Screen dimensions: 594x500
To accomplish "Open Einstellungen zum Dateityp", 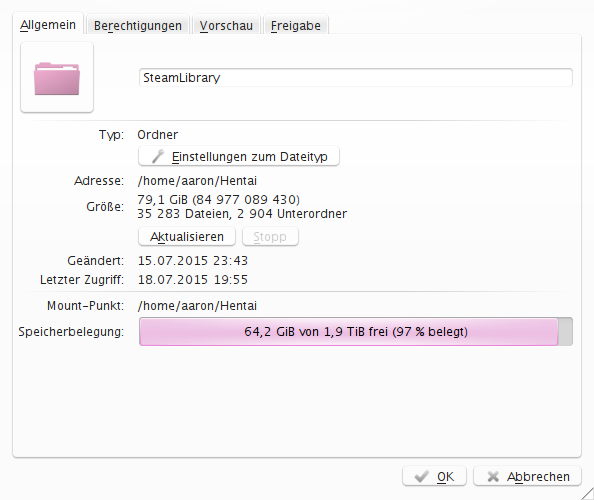I will coord(239,156).
